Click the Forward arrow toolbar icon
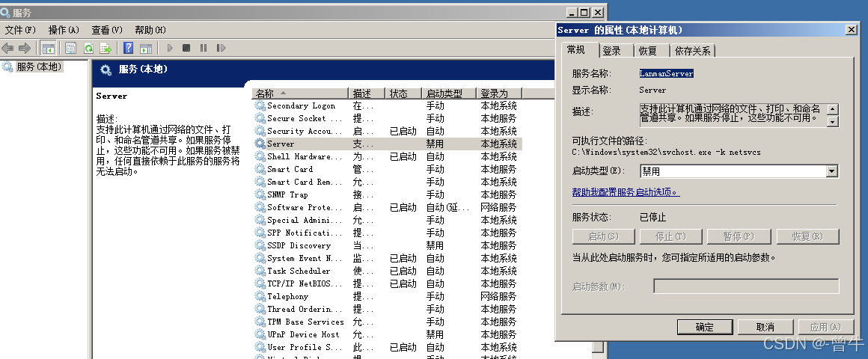The image size is (868, 359). (x=25, y=48)
